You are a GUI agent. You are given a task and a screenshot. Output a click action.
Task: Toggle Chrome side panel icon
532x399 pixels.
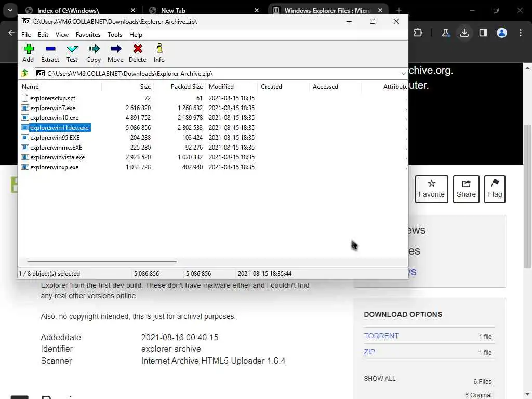[483, 33]
